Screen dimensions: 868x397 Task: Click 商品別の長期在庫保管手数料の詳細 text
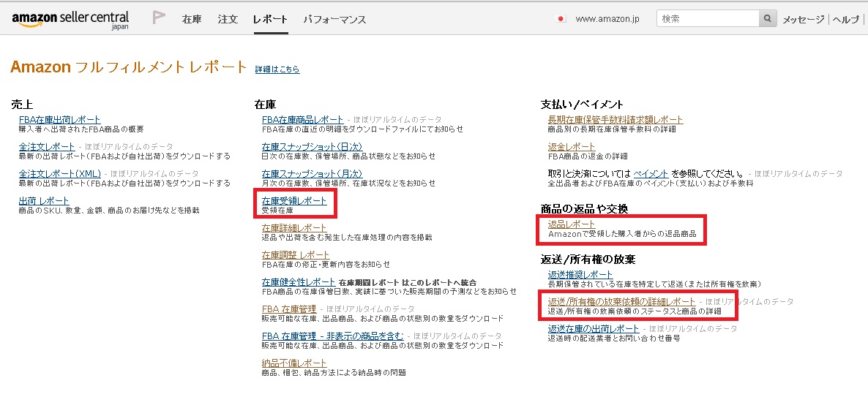(613, 129)
